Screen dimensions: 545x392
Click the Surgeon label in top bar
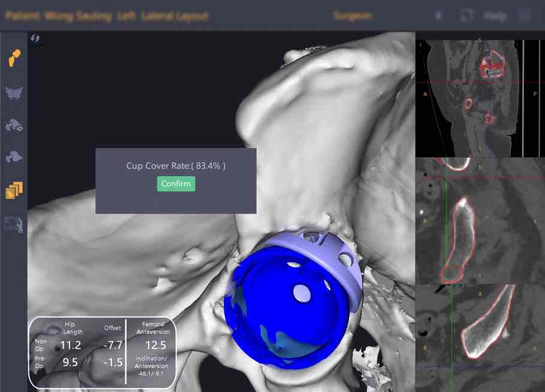(x=352, y=16)
